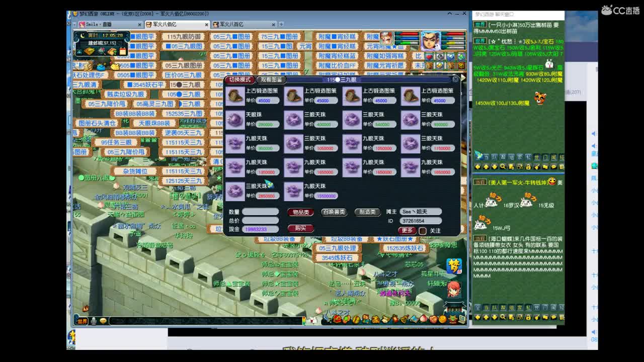The height and width of the screenshot is (362, 644).
Task: Select the 九眼天珠 item priced 15500000
Action: (293, 191)
